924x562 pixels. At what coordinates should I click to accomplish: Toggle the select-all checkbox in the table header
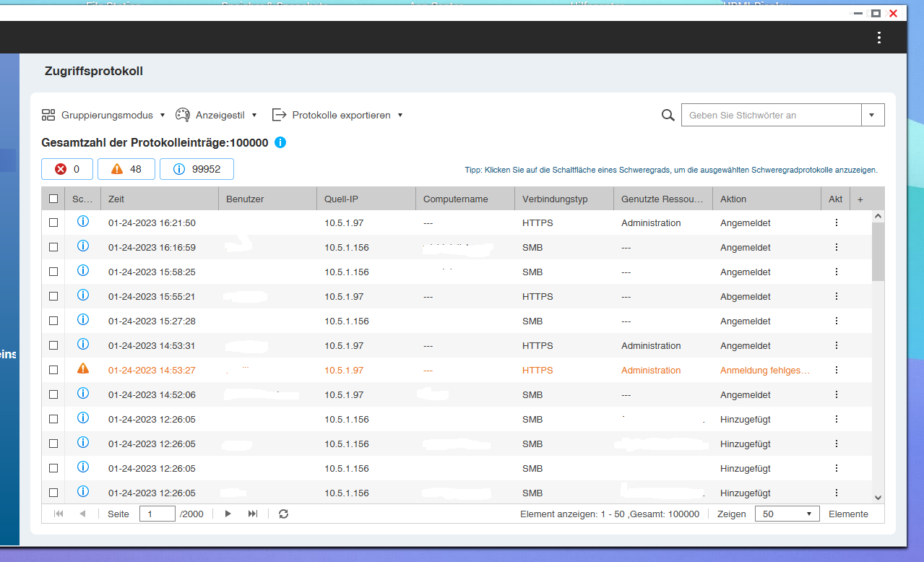point(53,199)
